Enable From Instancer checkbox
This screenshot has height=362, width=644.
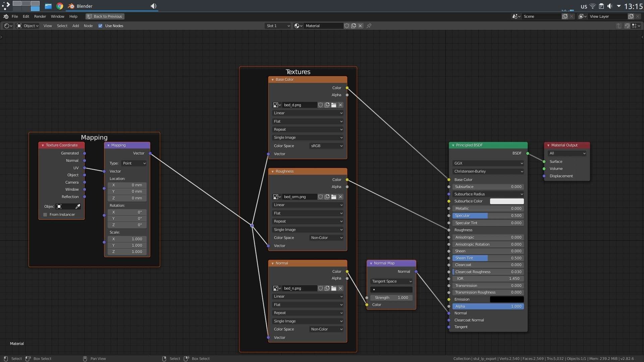[x=45, y=215]
